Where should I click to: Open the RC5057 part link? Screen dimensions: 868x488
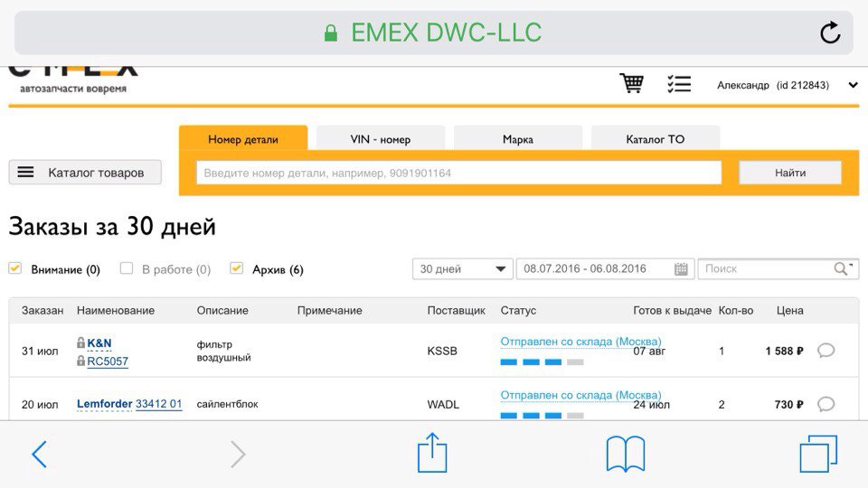point(108,361)
